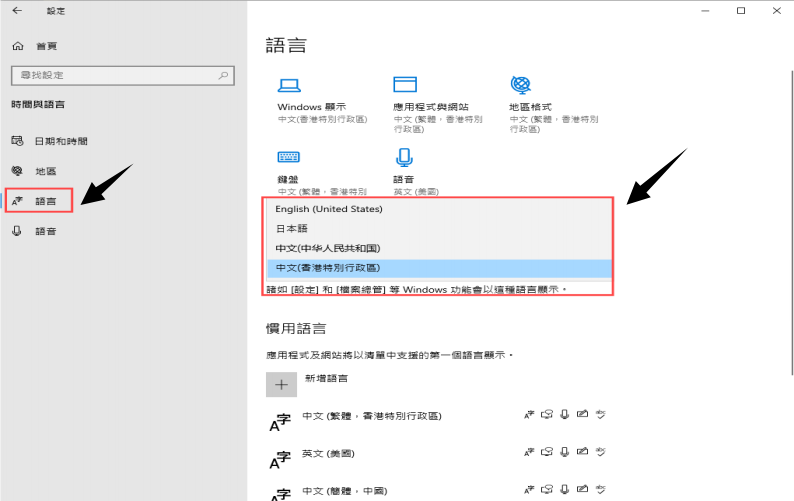Viewport: 794px width, 501px height.
Task: Click display language icon on 英文 (美國) row
Action: click(x=529, y=452)
